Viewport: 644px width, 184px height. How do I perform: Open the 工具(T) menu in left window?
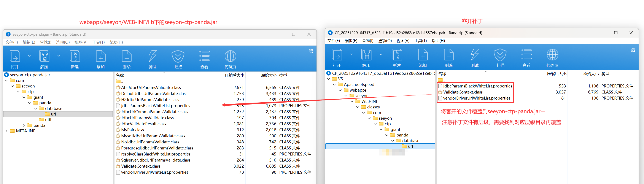pos(98,42)
